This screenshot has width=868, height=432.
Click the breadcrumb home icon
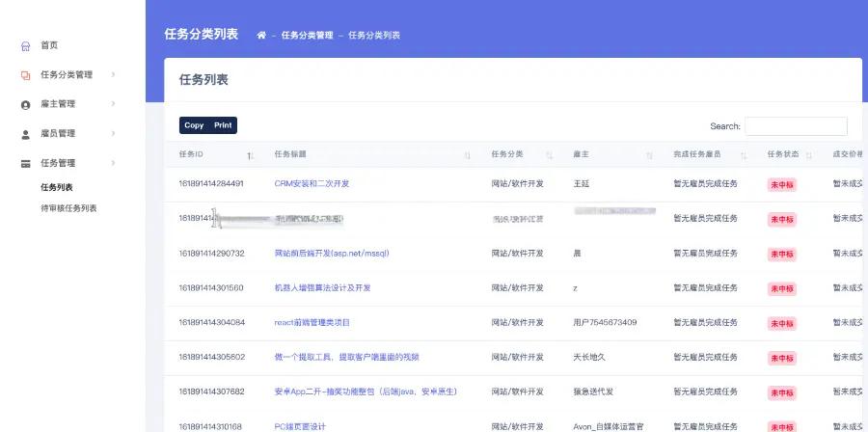pos(261,36)
